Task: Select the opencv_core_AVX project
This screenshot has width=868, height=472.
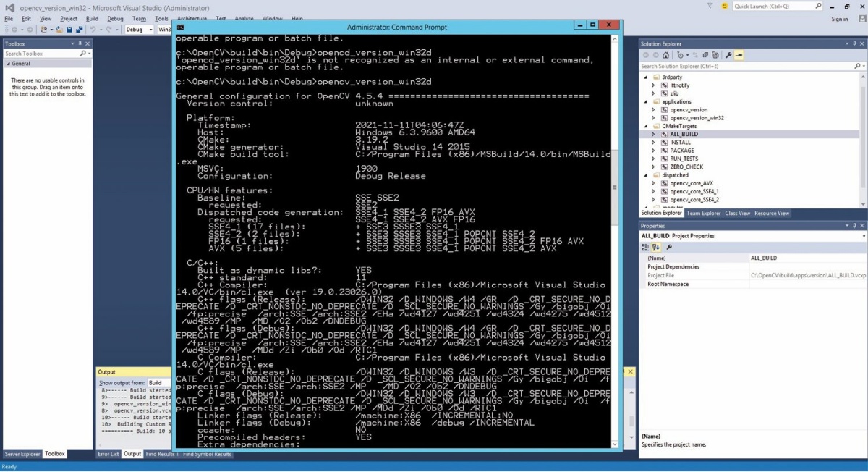Action: pos(692,183)
